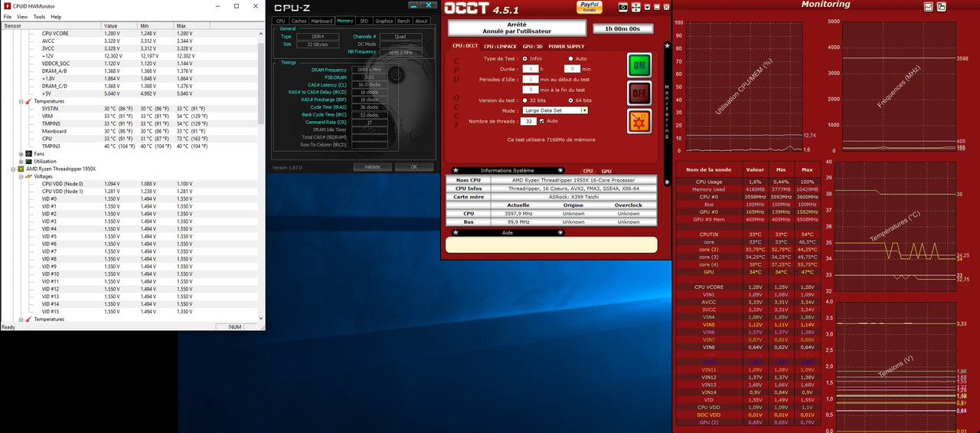This screenshot has width=980, height=433.
Task: Open the HWMonitor Help menu
Action: point(56,16)
